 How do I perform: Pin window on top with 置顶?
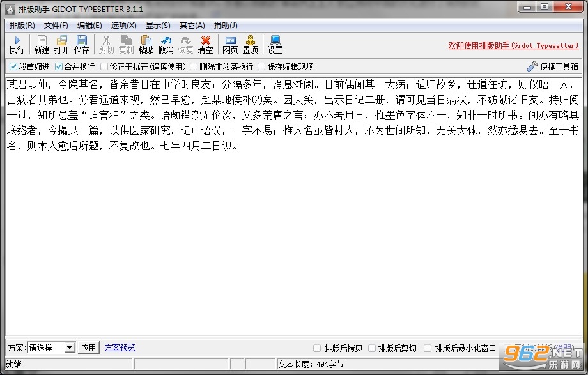click(x=250, y=45)
